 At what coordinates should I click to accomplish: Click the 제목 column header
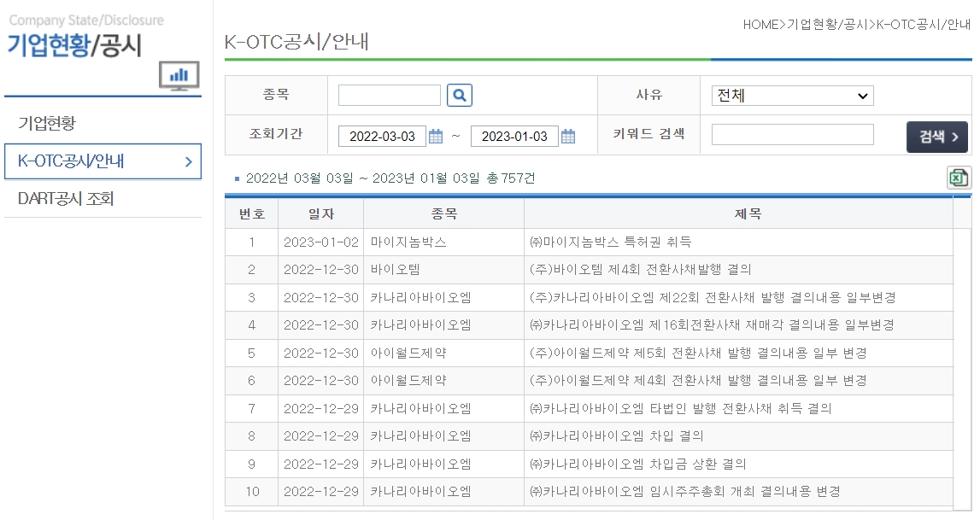[x=748, y=213]
